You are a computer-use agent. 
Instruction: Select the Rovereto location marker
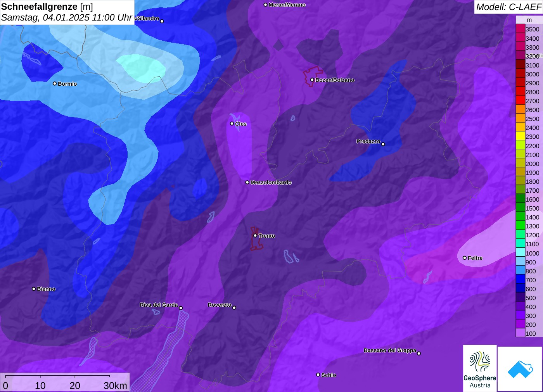234,308
